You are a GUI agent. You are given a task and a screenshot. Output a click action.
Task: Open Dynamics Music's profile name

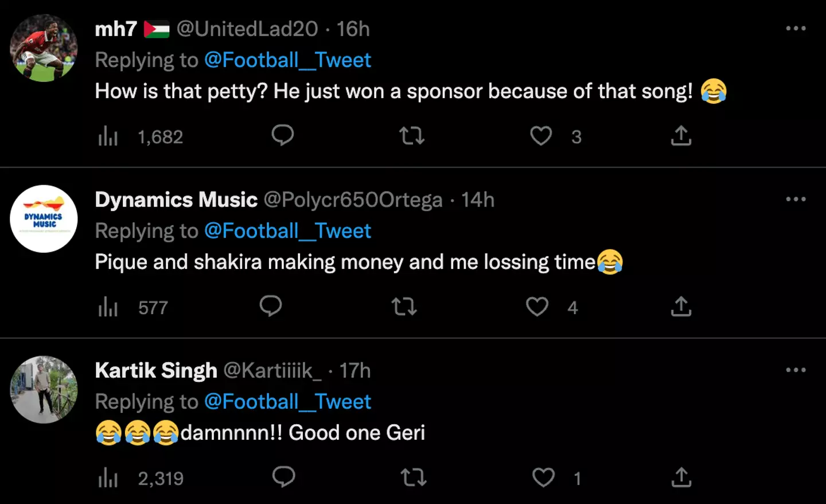(x=176, y=200)
